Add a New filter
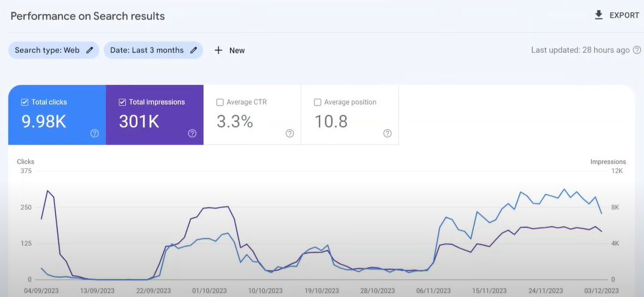The width and height of the screenshot is (644, 297). click(x=229, y=50)
